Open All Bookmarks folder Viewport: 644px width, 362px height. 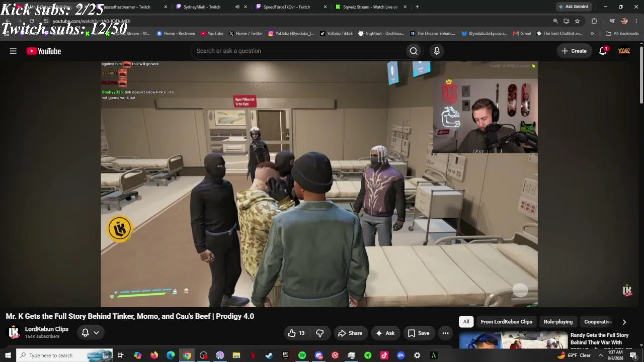click(x=622, y=34)
